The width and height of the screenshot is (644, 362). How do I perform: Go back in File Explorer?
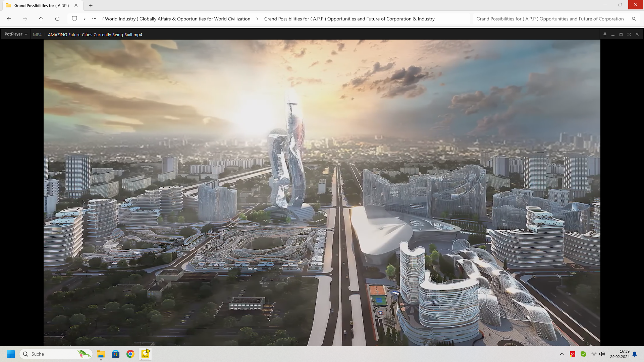9,19
